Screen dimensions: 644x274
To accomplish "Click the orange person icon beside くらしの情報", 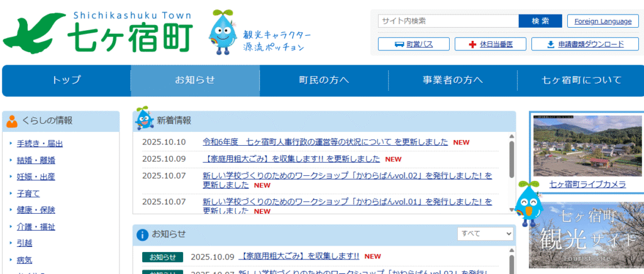I will 12,121.
